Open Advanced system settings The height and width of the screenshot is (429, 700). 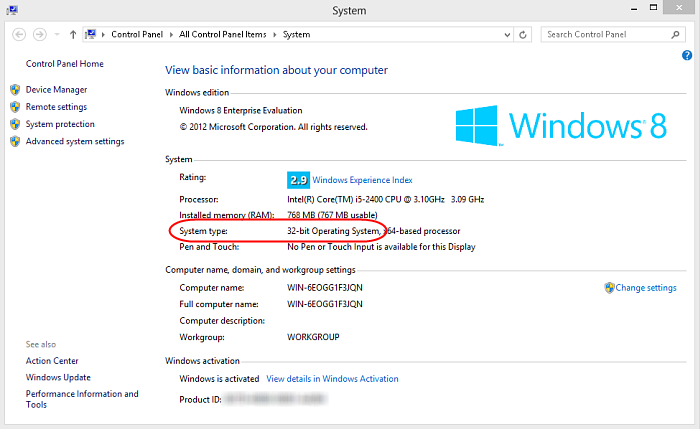pos(75,142)
